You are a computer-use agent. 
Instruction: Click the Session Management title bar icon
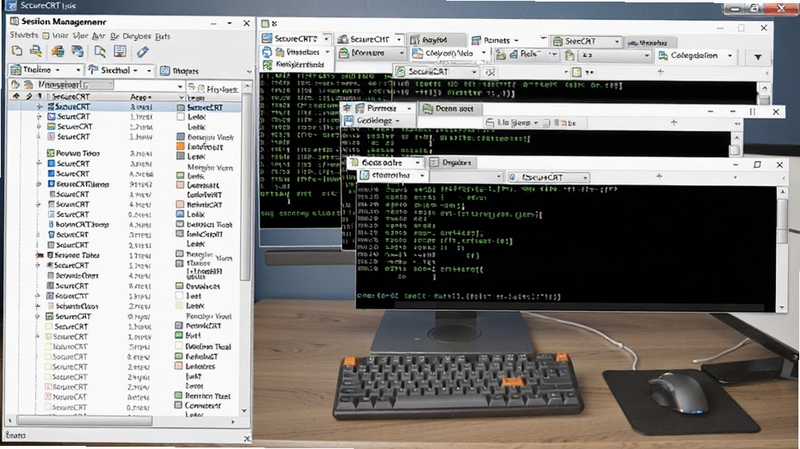(14, 21)
